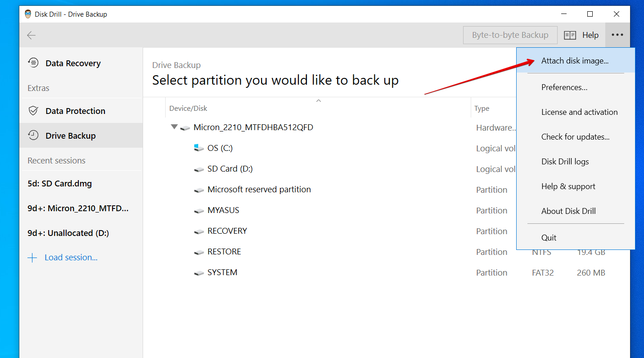
Task: Click the back arrow icon
Action: click(x=31, y=35)
